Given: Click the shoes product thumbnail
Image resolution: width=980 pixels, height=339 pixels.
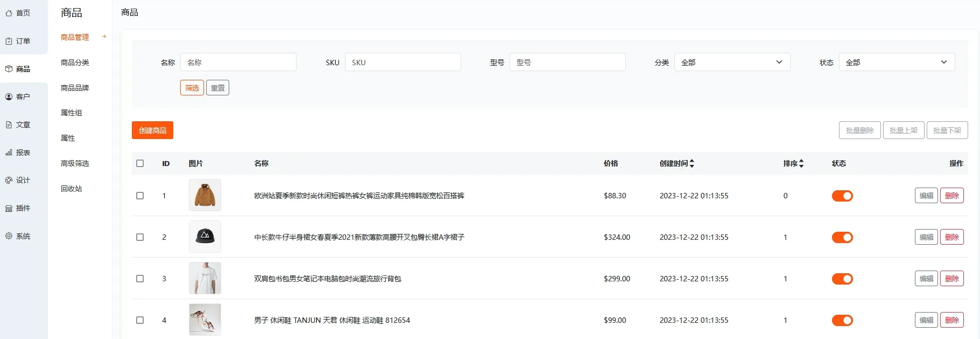Looking at the screenshot, I should pos(205,320).
